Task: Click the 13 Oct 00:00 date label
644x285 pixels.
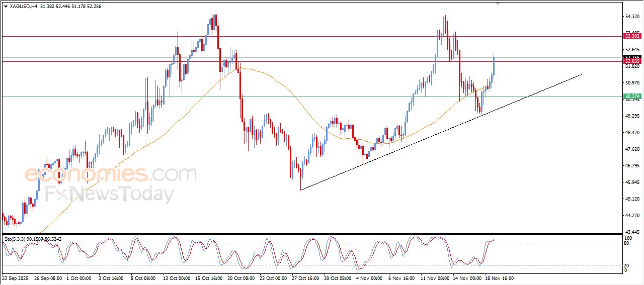Action: coord(177,278)
